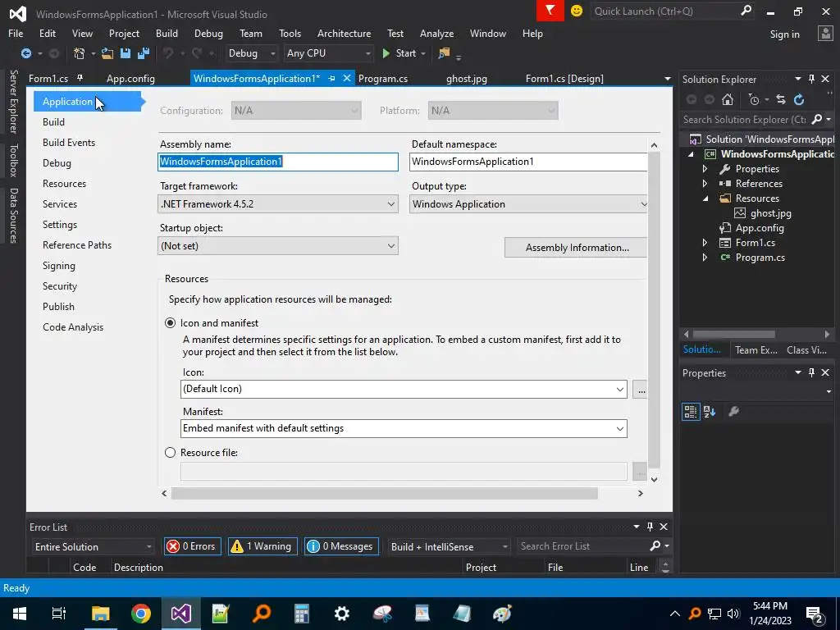This screenshot has height=630, width=840.
Task: Open the Analyze menu
Action: pos(436,33)
